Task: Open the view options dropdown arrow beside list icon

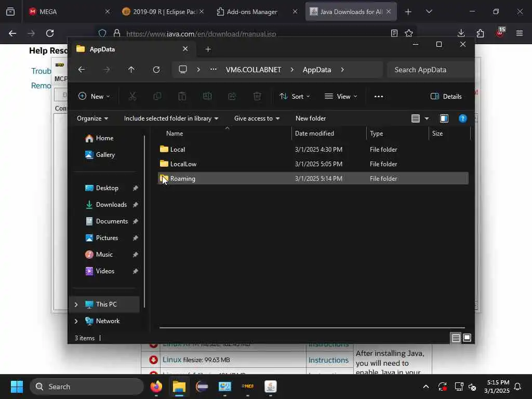Action: click(427, 118)
